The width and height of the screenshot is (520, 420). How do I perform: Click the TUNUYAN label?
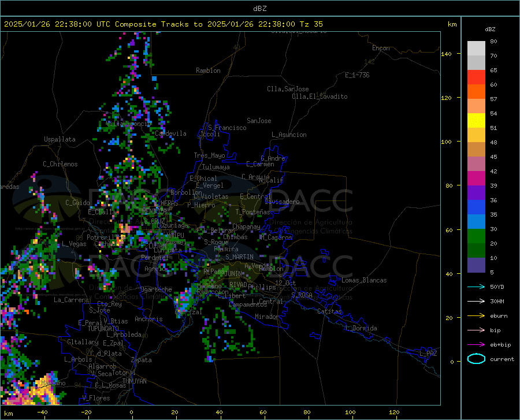[x=134, y=381]
